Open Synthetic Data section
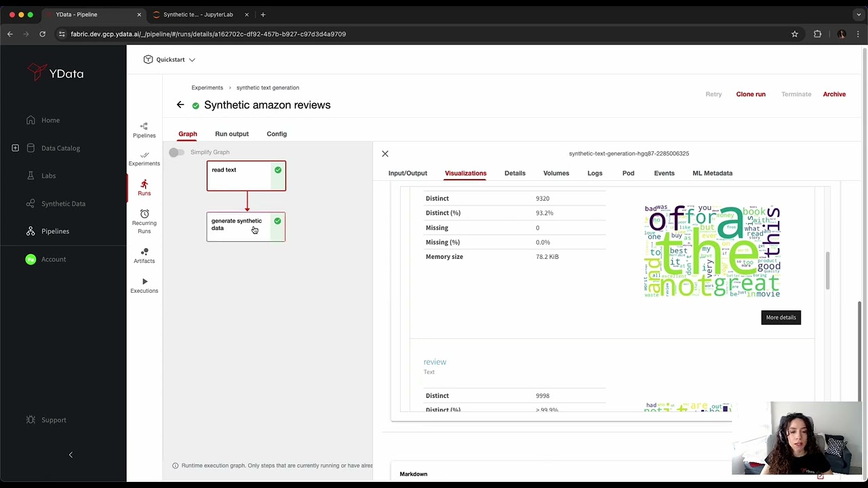Image resolution: width=868 pixels, height=488 pixels. (x=63, y=203)
